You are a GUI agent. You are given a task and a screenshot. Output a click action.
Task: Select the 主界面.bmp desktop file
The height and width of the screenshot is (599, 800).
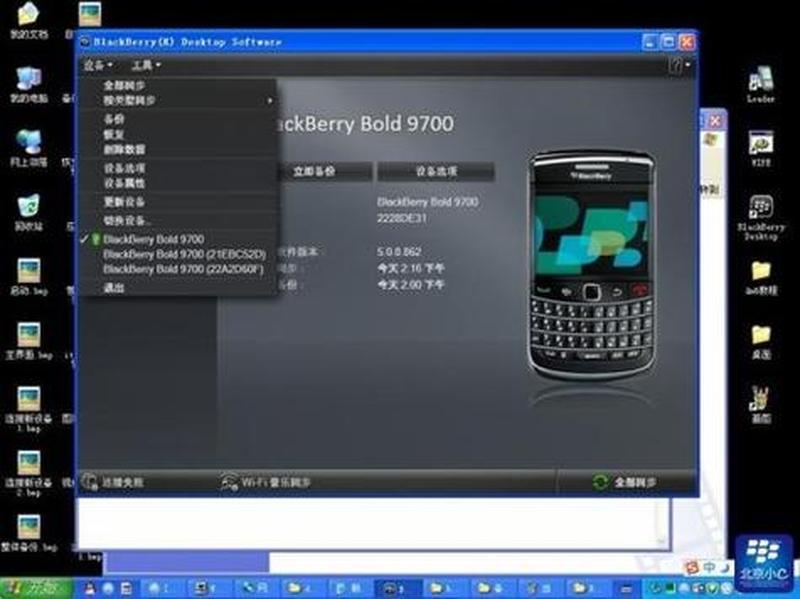[29, 341]
